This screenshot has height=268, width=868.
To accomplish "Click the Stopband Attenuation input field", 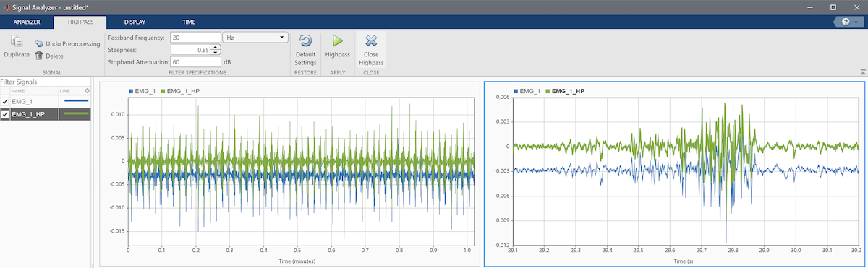I will (195, 62).
